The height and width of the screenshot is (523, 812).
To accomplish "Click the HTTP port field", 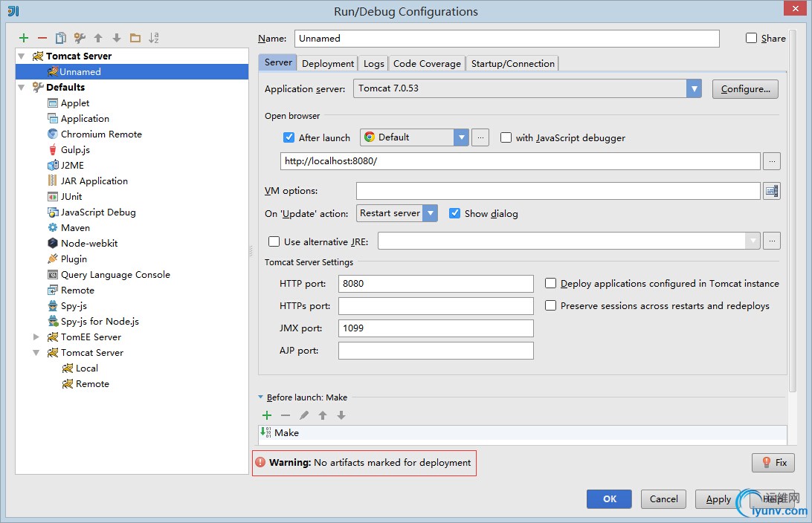I will [x=436, y=284].
